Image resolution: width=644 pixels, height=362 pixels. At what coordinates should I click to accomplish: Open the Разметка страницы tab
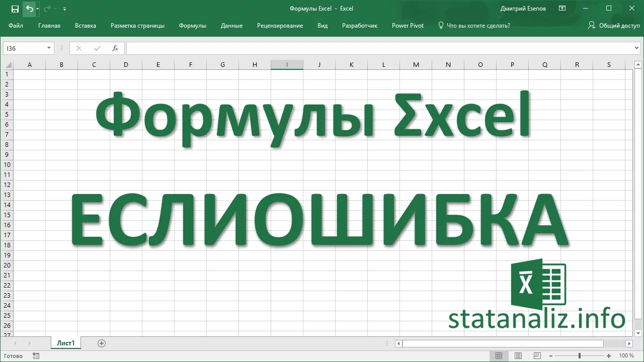pyautogui.click(x=137, y=26)
